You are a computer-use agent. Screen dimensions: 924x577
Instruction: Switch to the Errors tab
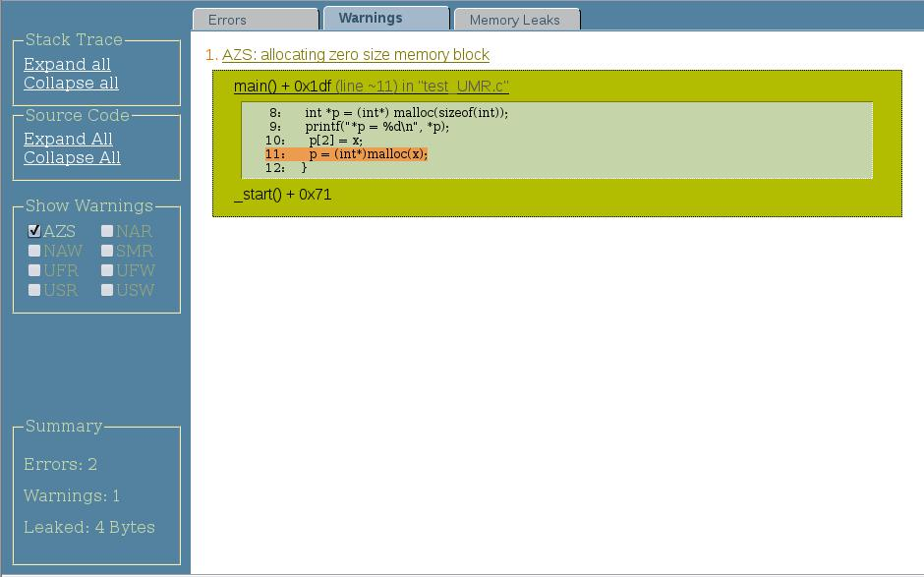pyautogui.click(x=256, y=20)
